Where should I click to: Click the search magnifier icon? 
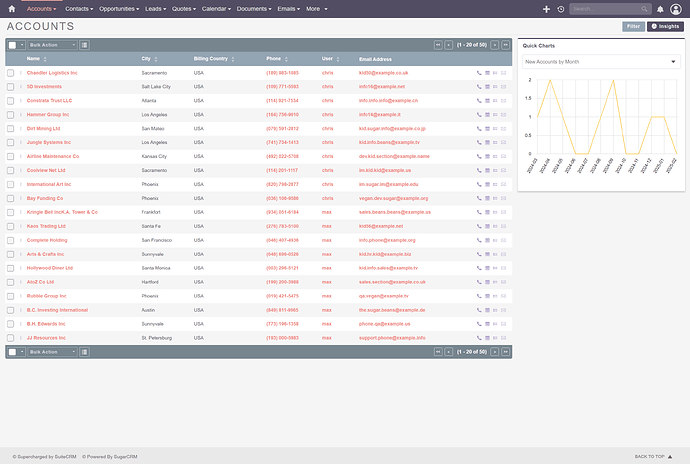coord(644,9)
